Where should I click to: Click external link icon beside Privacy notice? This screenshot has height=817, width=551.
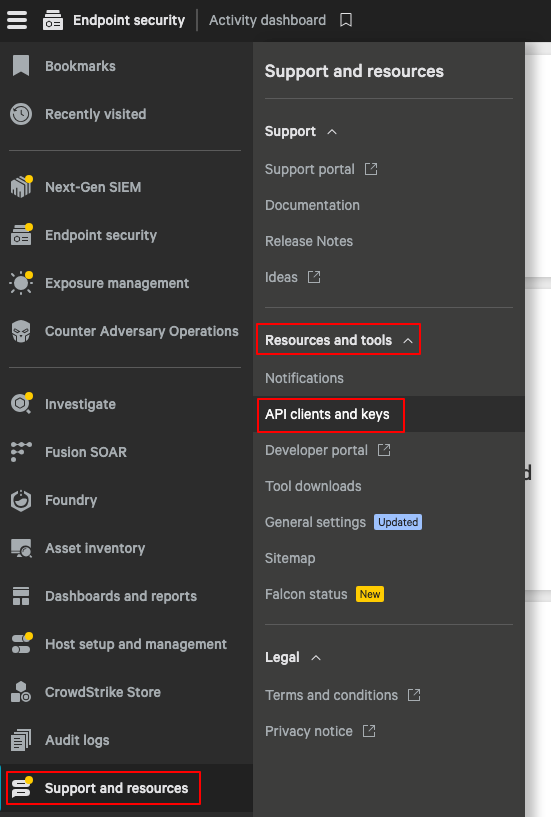[369, 731]
